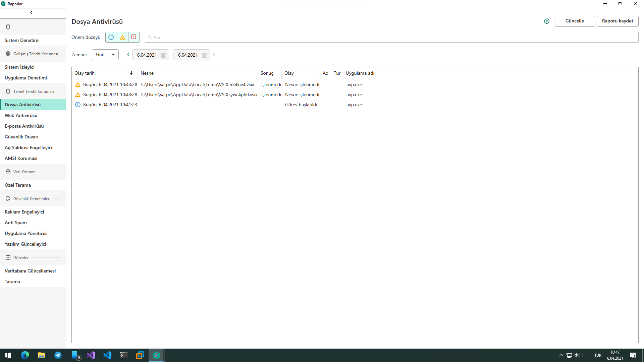The image size is (644, 362).
Task: Open end date calendar picker icon
Action: pyautogui.click(x=205, y=55)
